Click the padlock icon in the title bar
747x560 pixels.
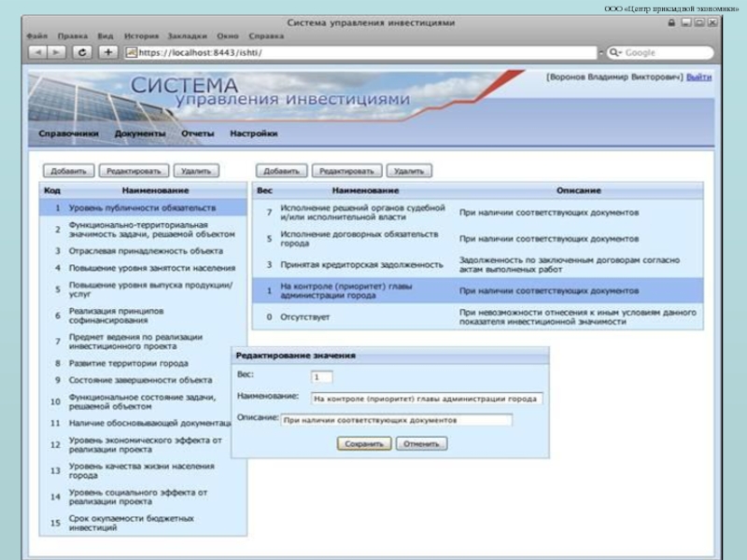(671, 22)
